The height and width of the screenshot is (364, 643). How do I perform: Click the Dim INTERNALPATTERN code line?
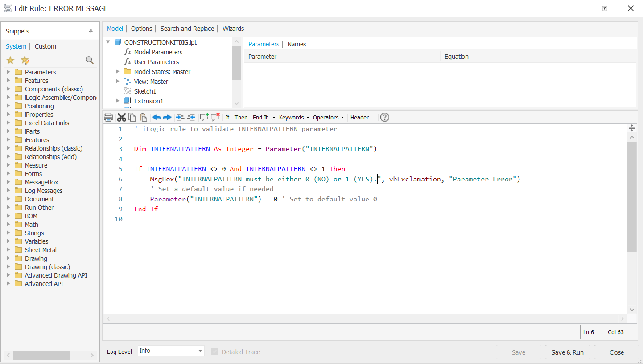coord(256,149)
